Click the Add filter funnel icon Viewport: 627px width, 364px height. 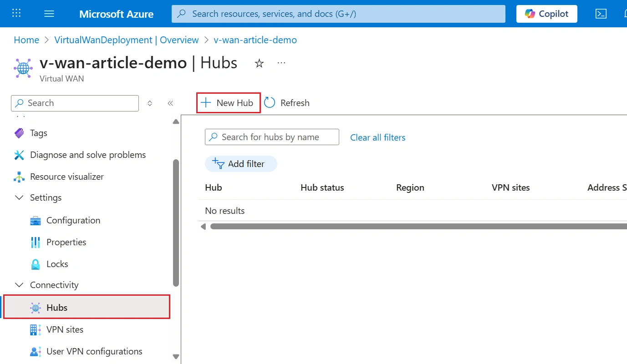pyautogui.click(x=219, y=164)
